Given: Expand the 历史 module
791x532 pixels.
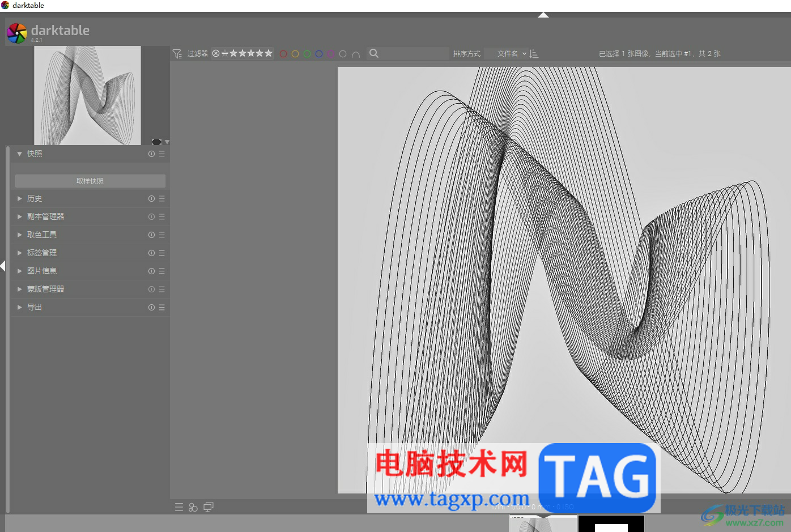Looking at the screenshot, I should 19,198.
